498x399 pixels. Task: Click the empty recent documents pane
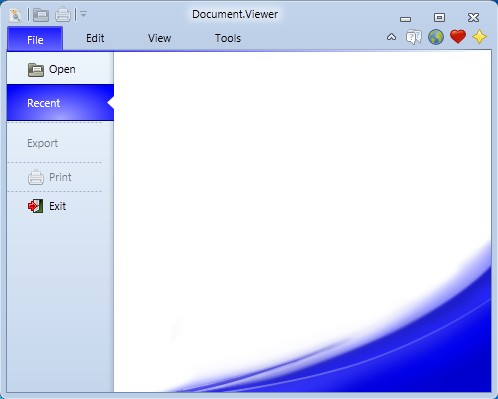click(302, 222)
